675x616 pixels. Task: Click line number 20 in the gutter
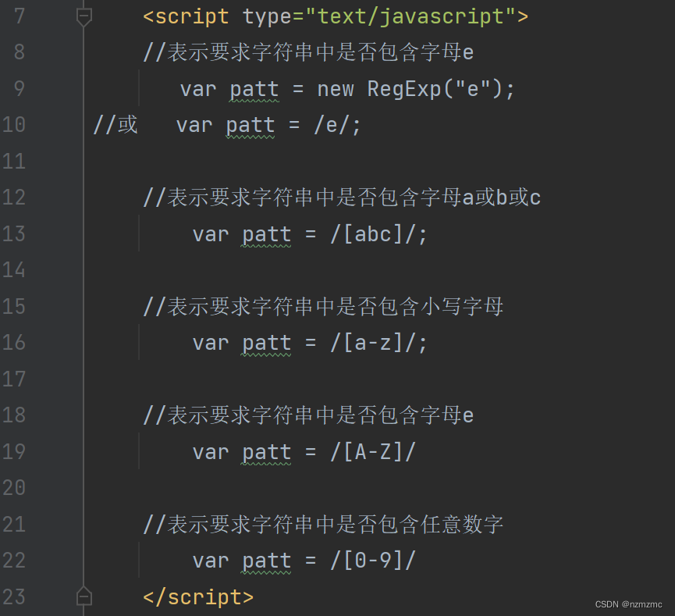click(14, 488)
